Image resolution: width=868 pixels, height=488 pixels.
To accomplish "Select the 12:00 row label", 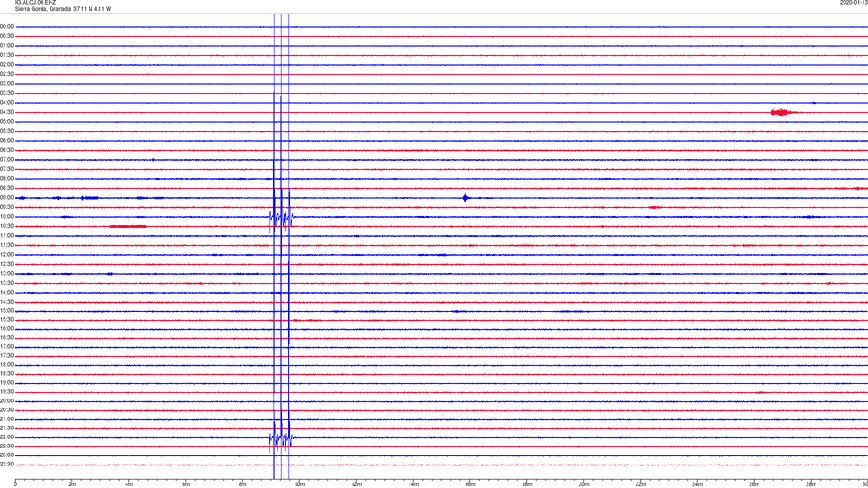I will tap(6, 255).
